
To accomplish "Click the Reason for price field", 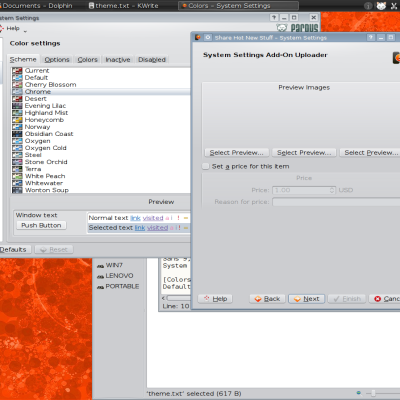I will pos(336,202).
